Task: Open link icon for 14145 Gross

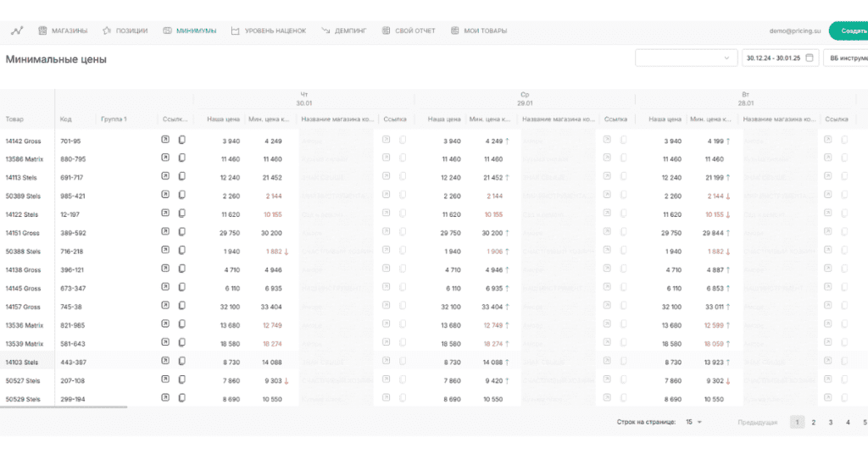Action: coord(165,287)
